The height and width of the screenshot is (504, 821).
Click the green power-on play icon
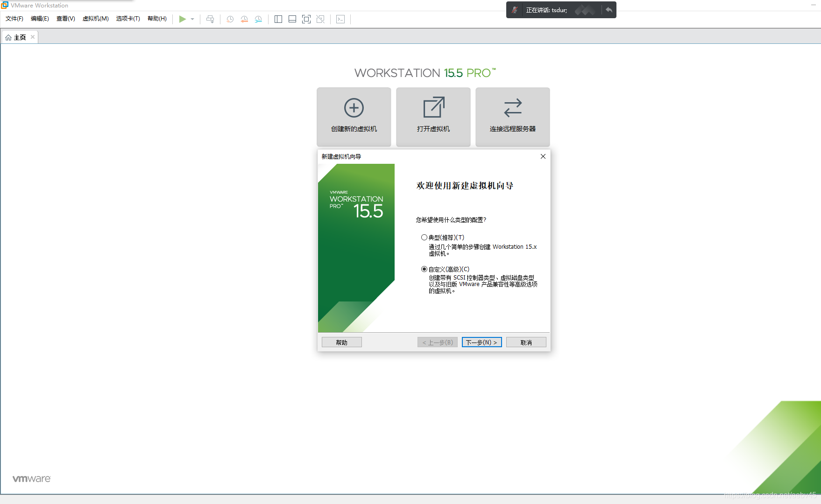pyautogui.click(x=182, y=19)
